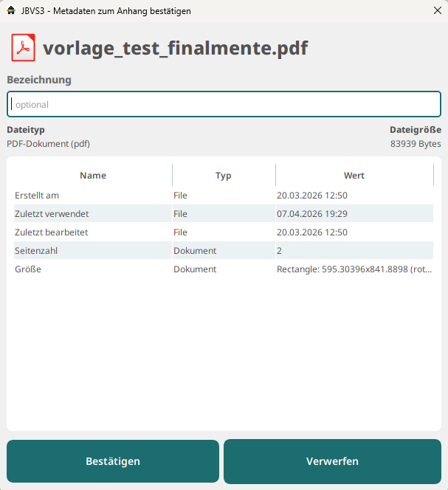Image resolution: width=448 pixels, height=490 pixels.
Task: Click the page count value 2
Action: (280, 251)
